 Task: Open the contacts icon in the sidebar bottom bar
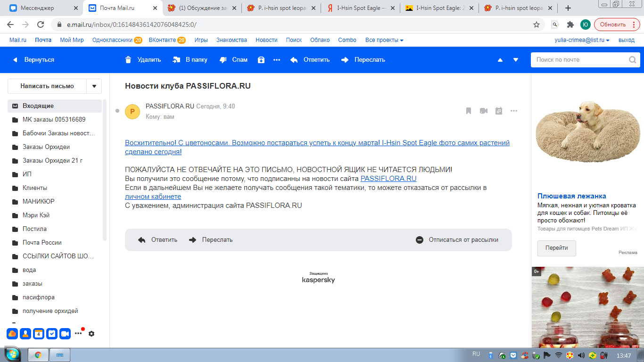(x=25, y=334)
